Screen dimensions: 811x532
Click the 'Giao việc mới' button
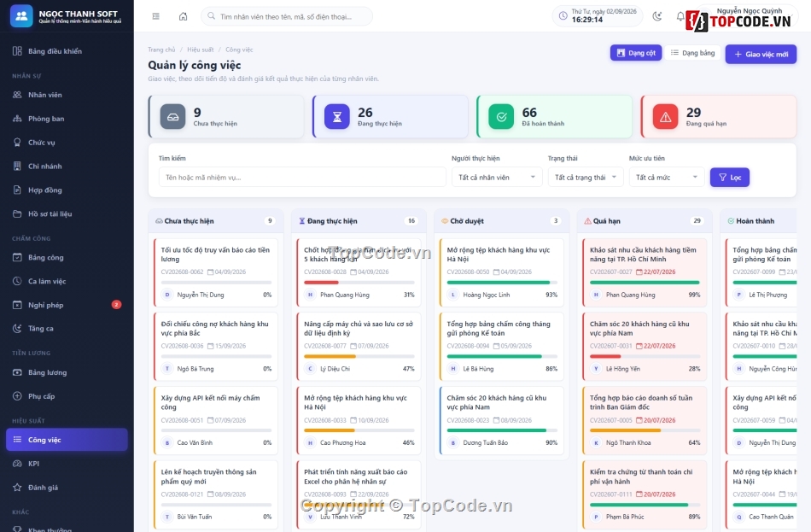[761, 54]
